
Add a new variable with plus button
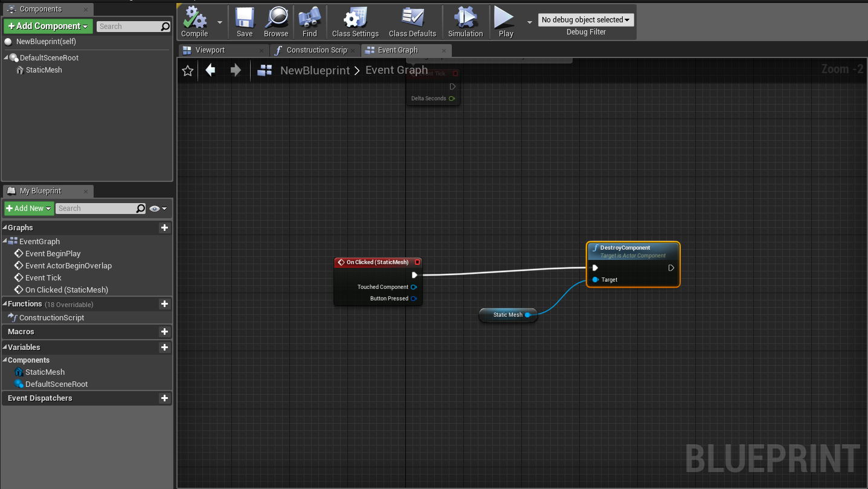[x=164, y=348]
